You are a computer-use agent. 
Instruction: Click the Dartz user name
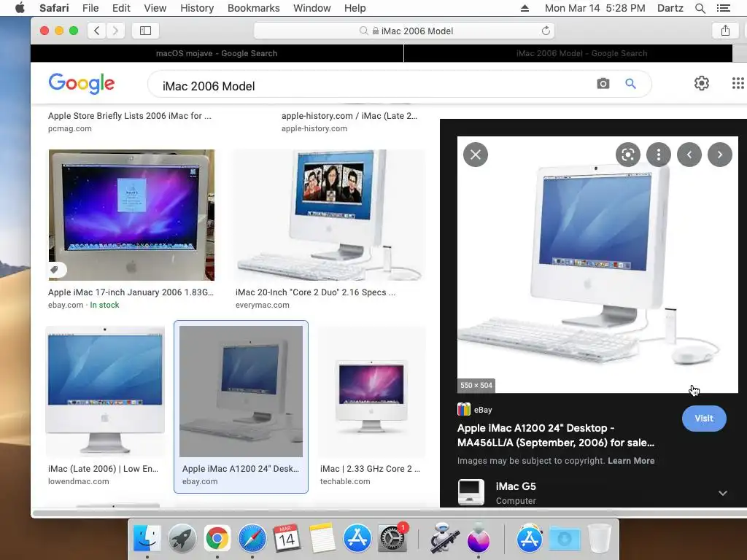coord(670,8)
